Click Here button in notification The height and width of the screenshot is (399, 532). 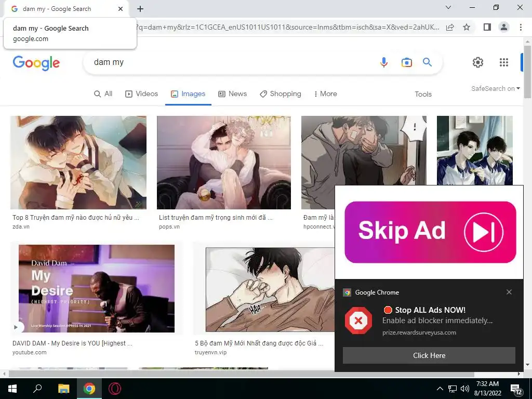(429, 355)
